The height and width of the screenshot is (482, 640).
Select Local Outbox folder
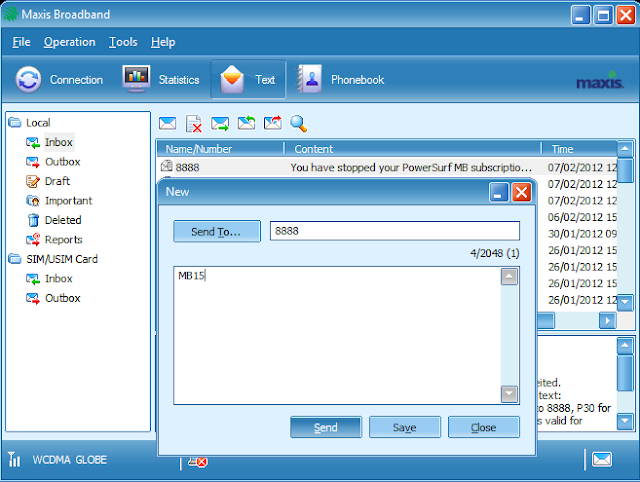coord(62,162)
